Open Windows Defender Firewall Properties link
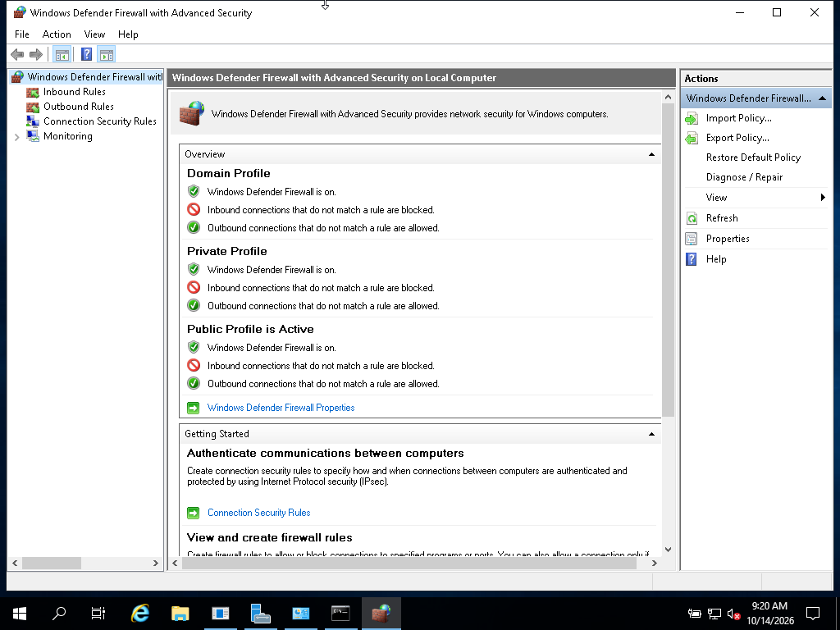The image size is (840, 630). 281,408
